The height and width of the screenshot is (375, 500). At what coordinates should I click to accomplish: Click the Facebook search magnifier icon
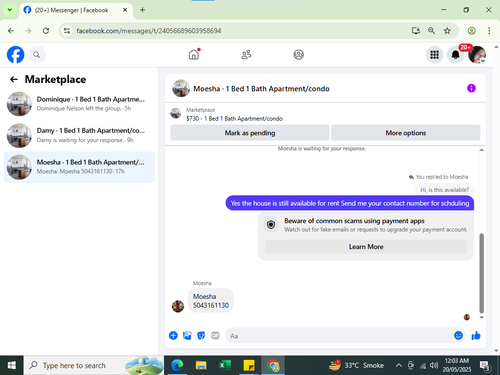tap(37, 55)
